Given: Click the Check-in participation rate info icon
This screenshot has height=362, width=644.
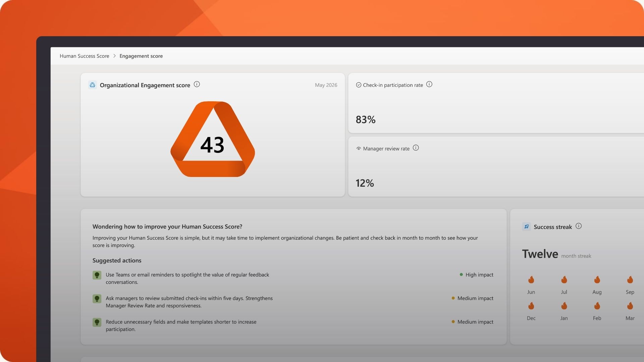Looking at the screenshot, I should tap(429, 84).
